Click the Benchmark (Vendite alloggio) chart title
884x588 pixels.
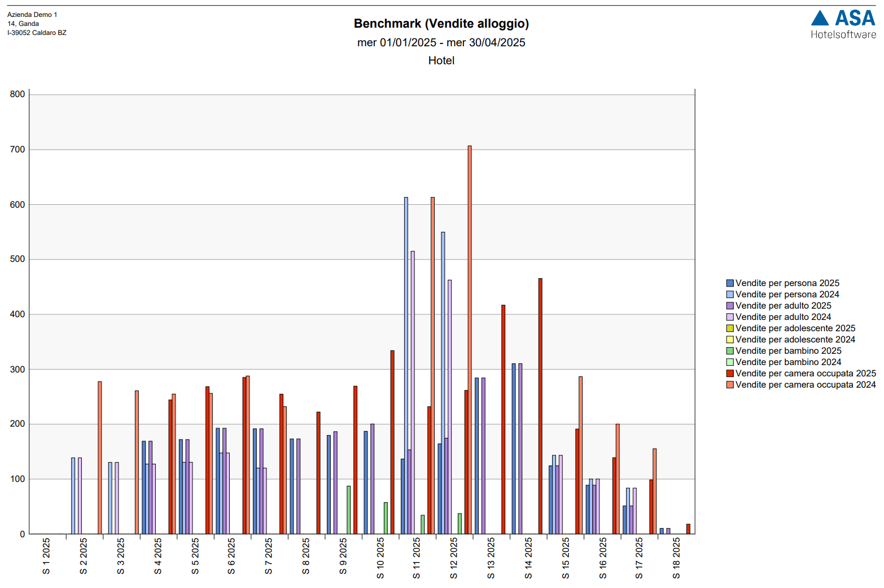pyautogui.click(x=441, y=24)
